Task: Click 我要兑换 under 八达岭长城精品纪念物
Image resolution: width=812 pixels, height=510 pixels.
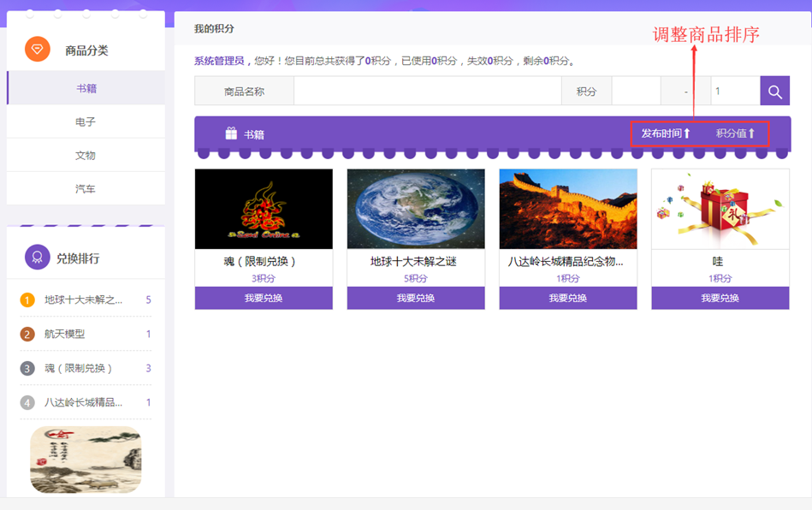Action: pos(568,299)
